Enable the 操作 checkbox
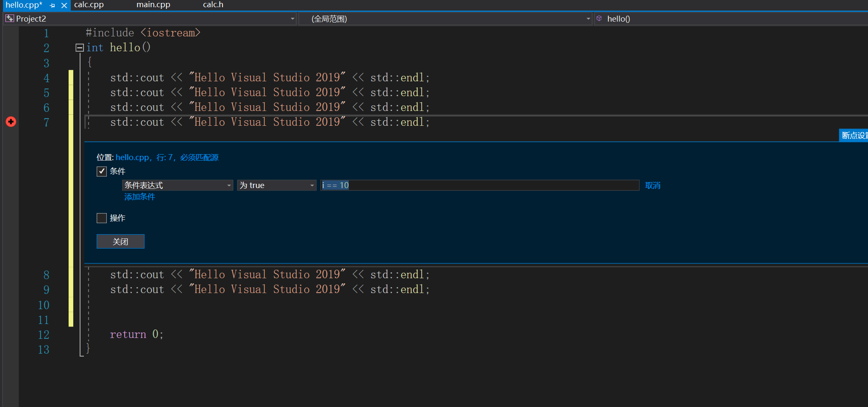The image size is (868, 407). point(102,218)
